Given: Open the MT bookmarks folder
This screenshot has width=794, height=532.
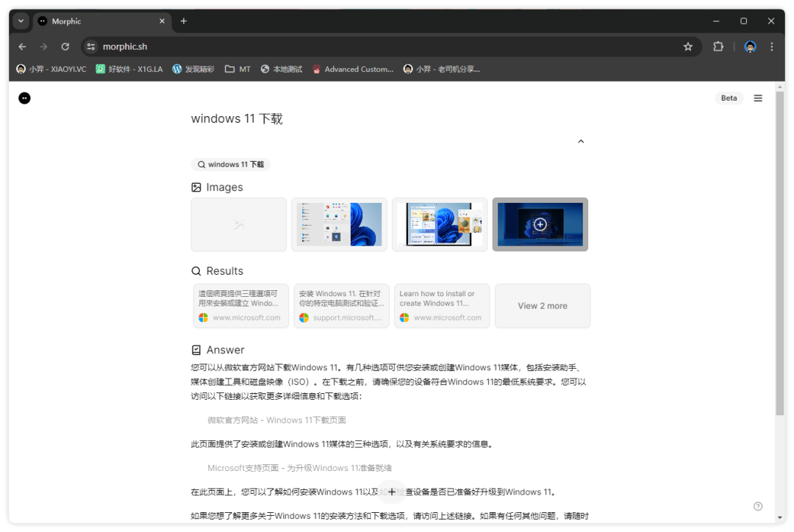Looking at the screenshot, I should [x=237, y=69].
